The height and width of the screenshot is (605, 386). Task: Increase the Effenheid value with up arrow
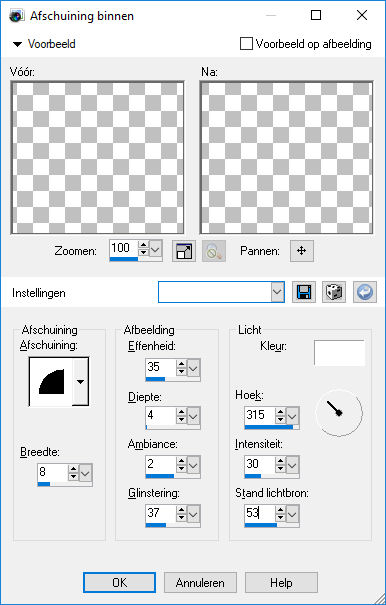click(x=181, y=364)
